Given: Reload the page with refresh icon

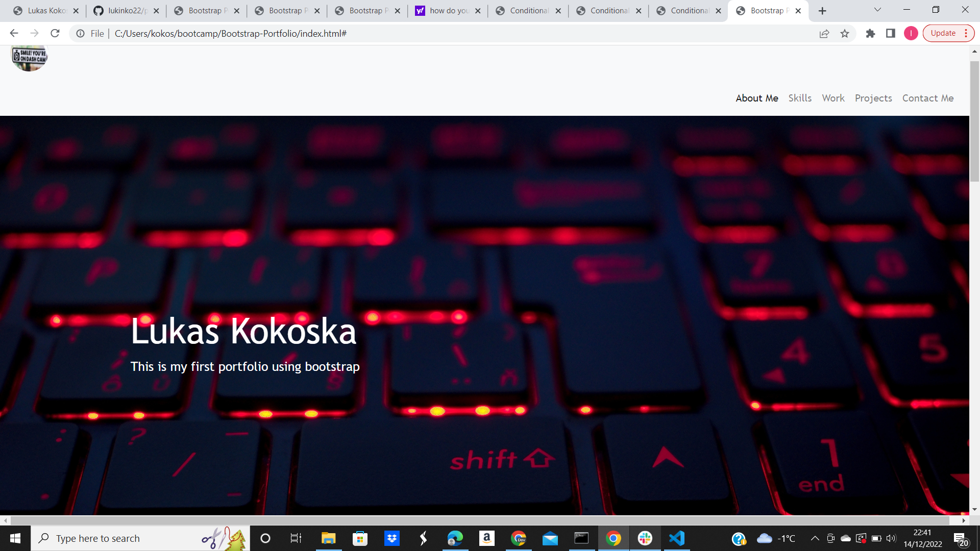Looking at the screenshot, I should (x=55, y=33).
